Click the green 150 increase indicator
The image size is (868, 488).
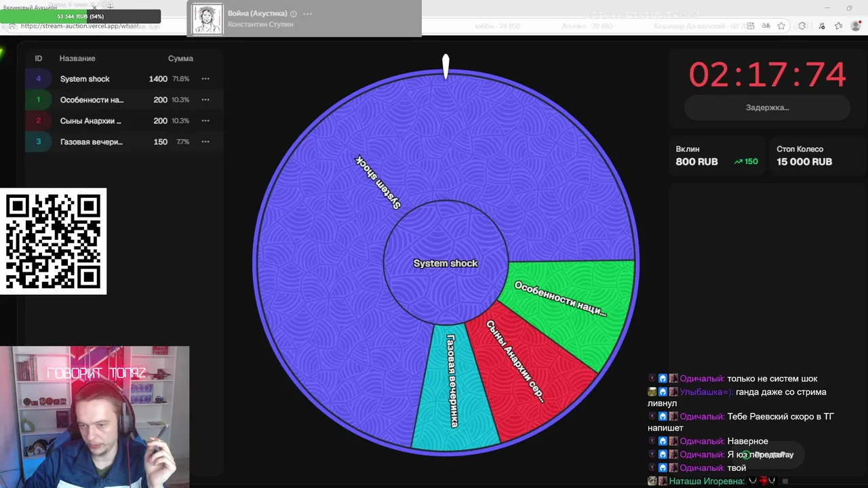pyautogui.click(x=746, y=162)
